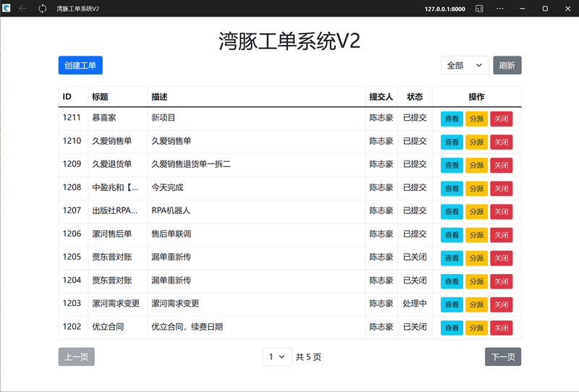Close ticket 1209 with red 关闭
The image size is (579, 392).
pyautogui.click(x=501, y=166)
